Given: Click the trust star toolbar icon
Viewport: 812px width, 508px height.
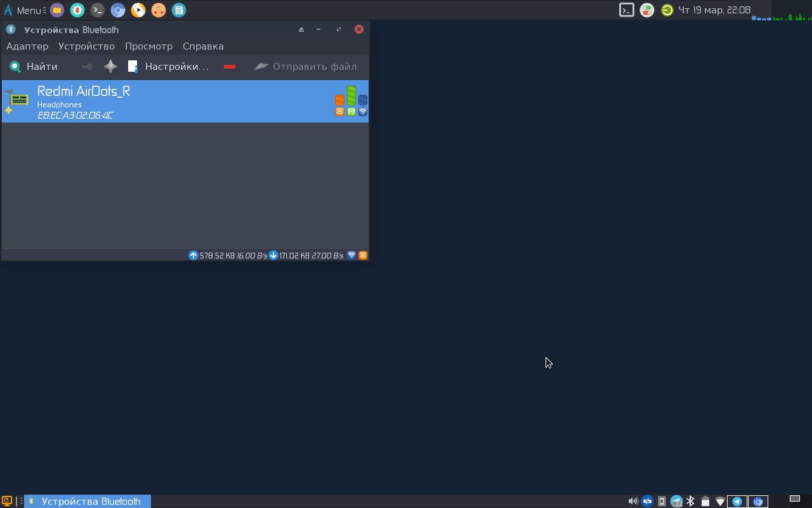Looking at the screenshot, I should pyautogui.click(x=110, y=66).
